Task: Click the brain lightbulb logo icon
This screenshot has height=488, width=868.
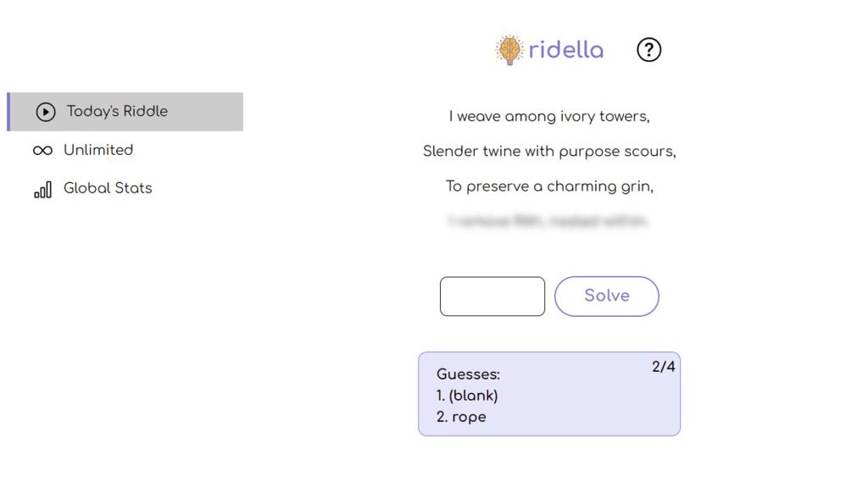Action: pyautogui.click(x=509, y=50)
